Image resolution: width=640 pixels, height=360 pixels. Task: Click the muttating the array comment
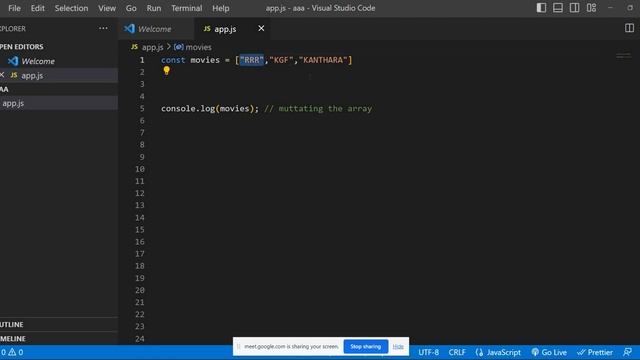[x=318, y=109]
